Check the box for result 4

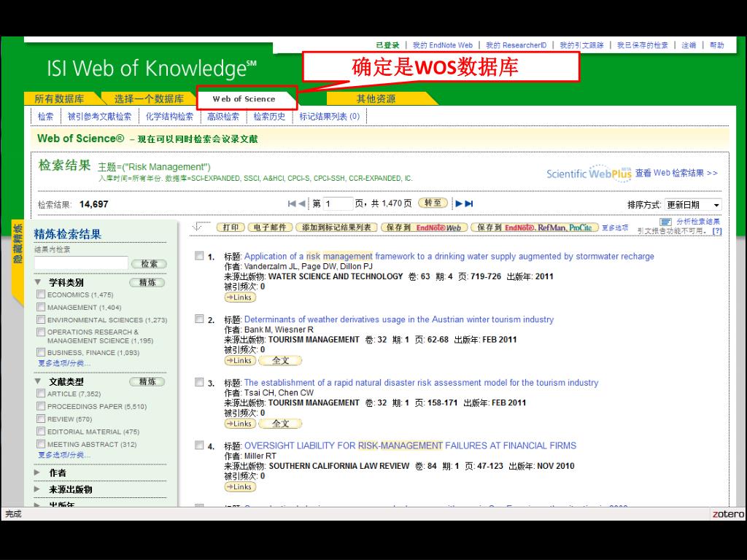(199, 446)
